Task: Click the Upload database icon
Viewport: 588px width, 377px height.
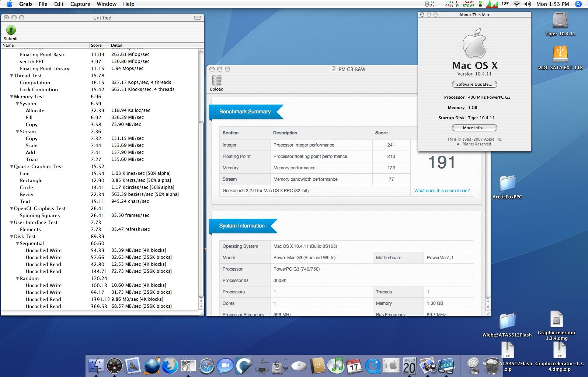Action: [216, 80]
